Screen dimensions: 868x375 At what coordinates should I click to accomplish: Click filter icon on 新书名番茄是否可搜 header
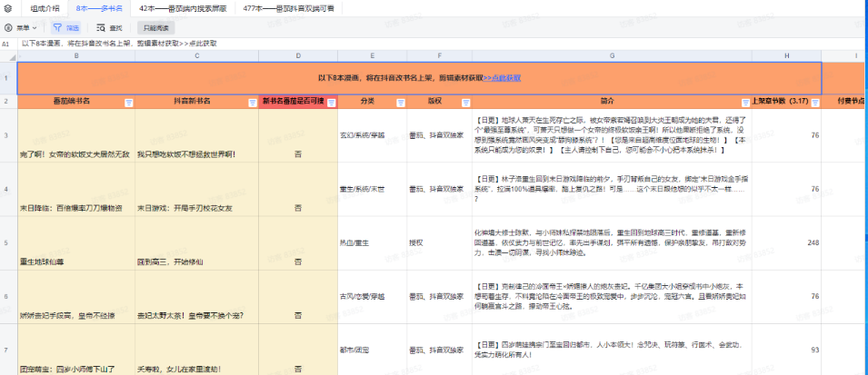click(330, 102)
